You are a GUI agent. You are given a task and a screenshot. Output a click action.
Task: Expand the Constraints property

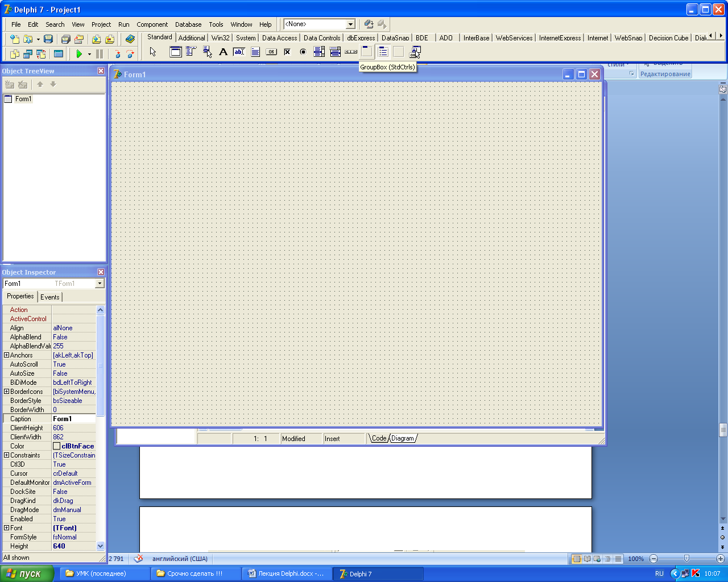coord(6,455)
